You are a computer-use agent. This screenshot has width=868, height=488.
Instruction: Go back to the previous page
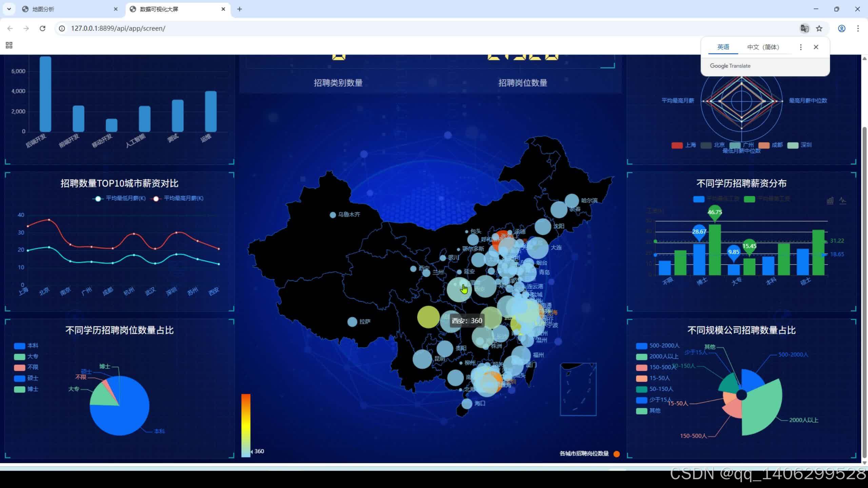click(10, 28)
